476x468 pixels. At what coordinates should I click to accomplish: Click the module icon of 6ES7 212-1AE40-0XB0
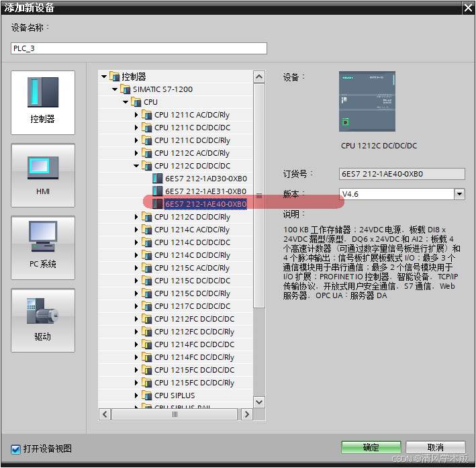pyautogui.click(x=157, y=204)
